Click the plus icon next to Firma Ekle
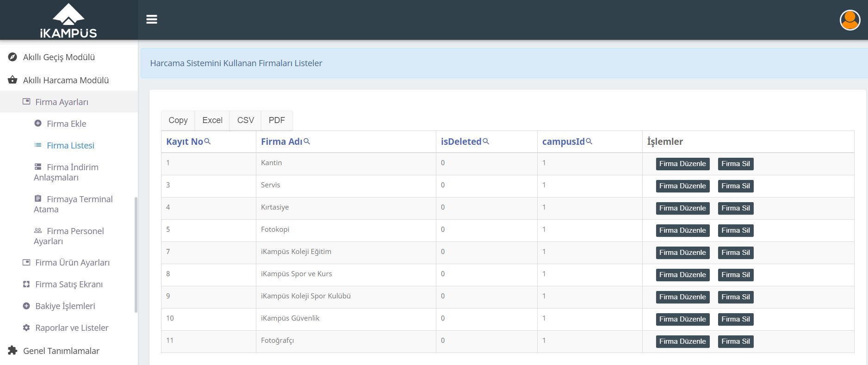The image size is (868, 365). pos(38,123)
